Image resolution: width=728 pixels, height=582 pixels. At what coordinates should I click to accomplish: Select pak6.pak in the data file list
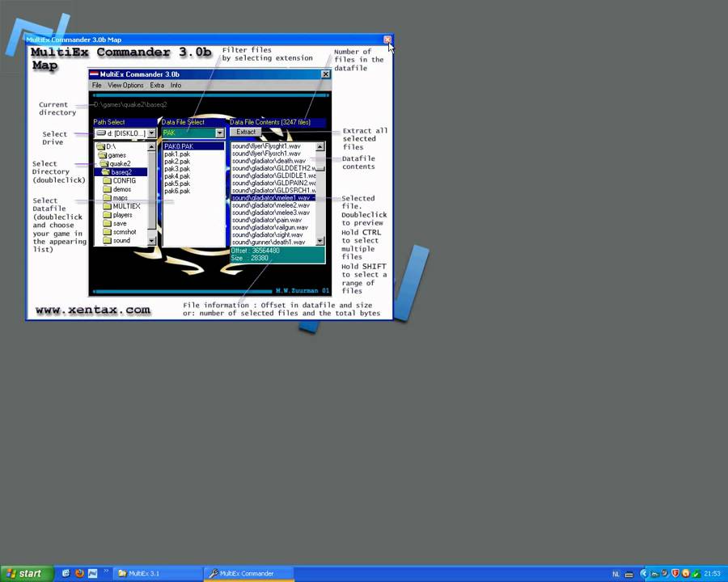pos(177,192)
